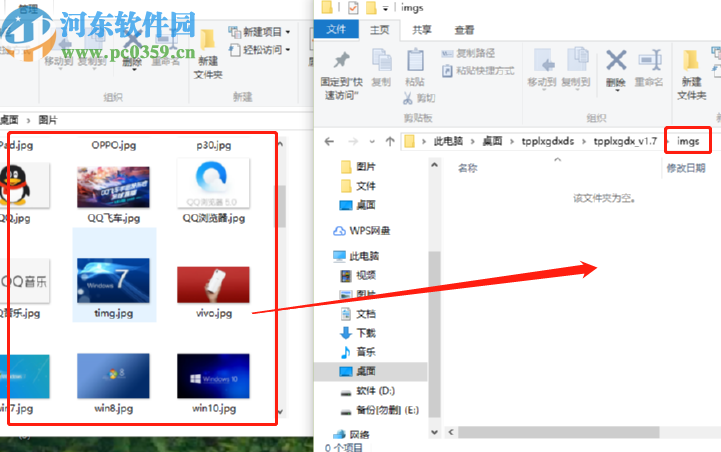Click tpplxgdxds in address bar
Screen dimensions: 721x452
coord(548,141)
